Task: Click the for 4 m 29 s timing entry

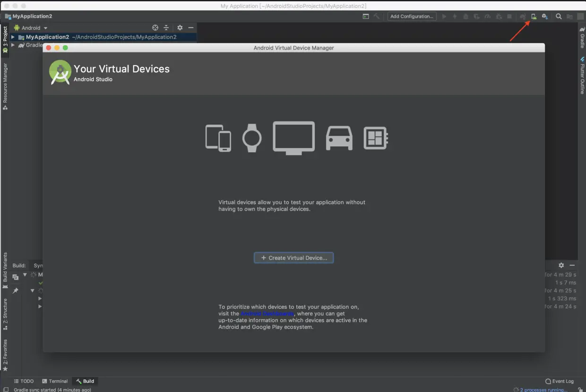Action: (x=560, y=274)
